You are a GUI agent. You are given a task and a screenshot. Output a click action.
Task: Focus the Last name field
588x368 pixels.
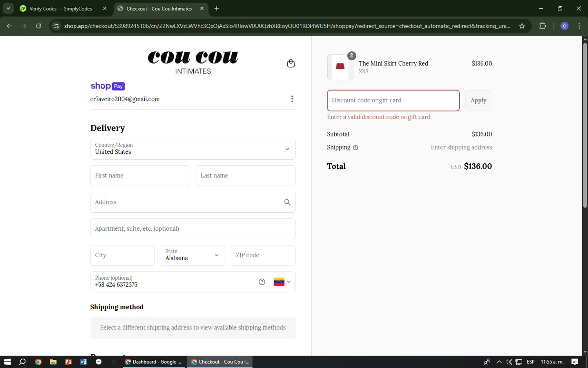click(245, 176)
